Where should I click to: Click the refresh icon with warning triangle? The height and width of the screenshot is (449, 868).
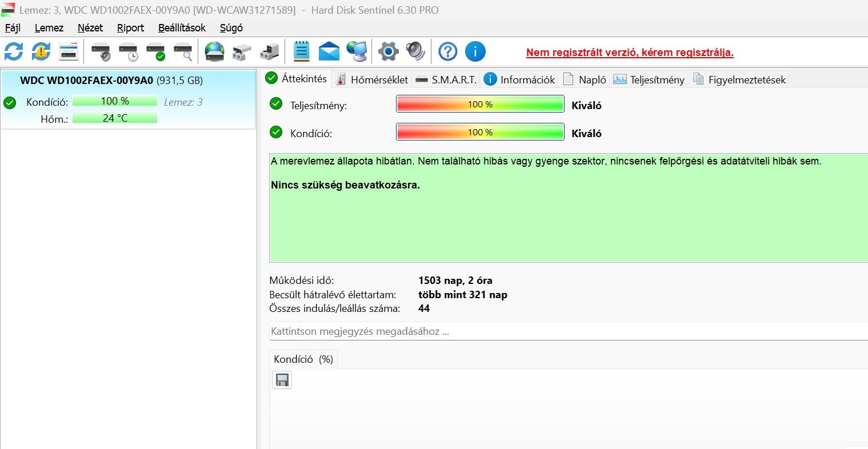(41, 51)
